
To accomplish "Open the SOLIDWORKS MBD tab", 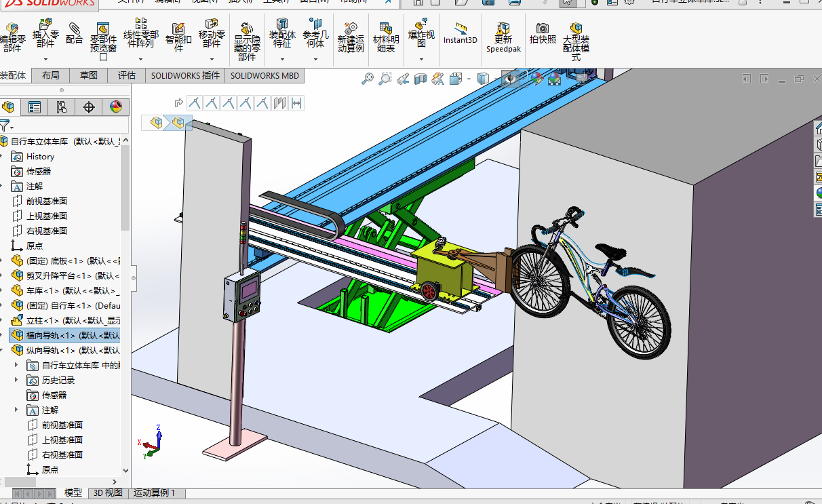I will click(265, 75).
